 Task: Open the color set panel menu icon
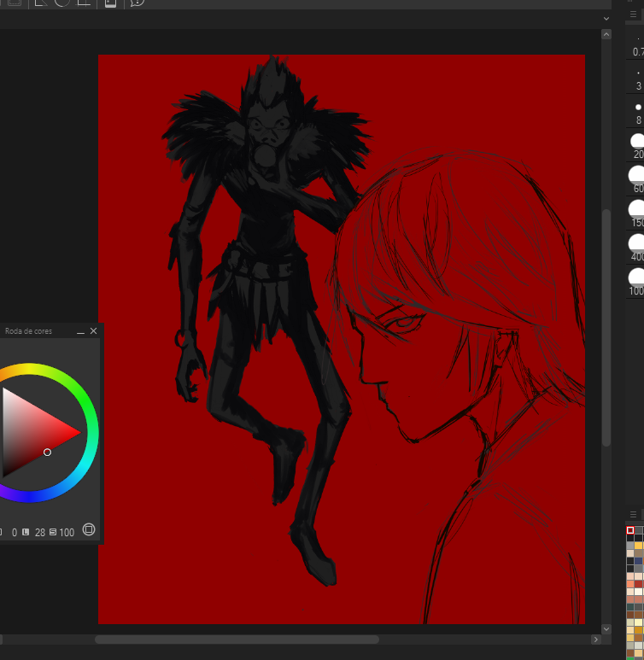[633, 514]
